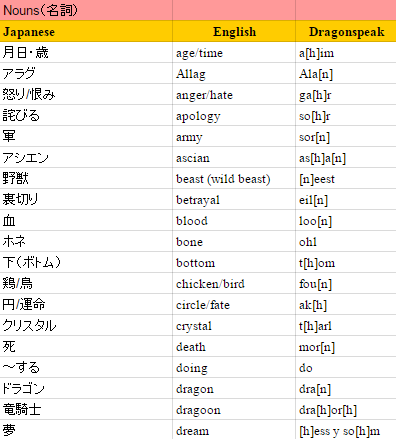
Task: Click the Japanese cell クリスタル
Action: [86, 325]
